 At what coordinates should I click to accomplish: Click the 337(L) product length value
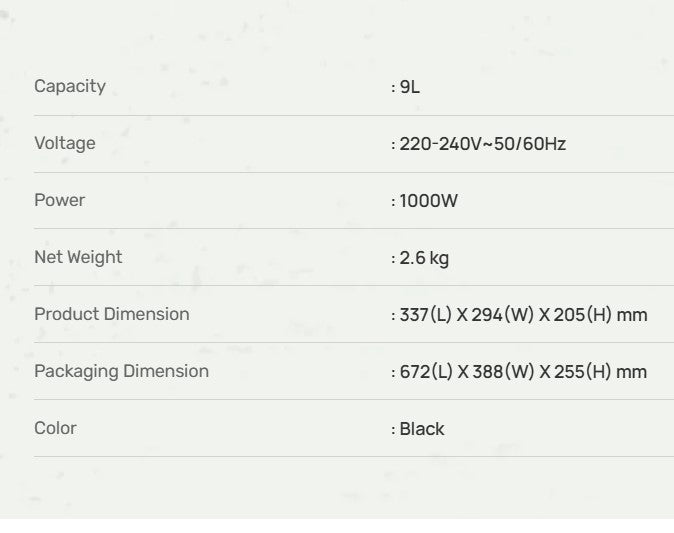click(426, 315)
